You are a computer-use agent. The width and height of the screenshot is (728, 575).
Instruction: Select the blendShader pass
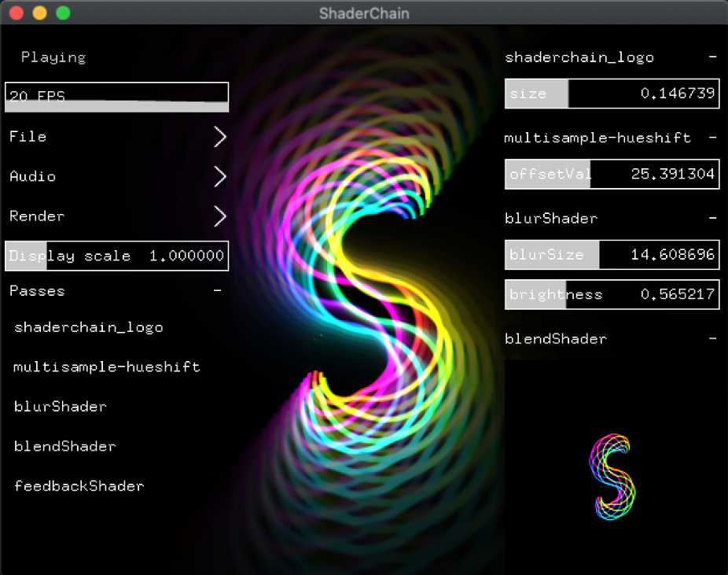(65, 446)
